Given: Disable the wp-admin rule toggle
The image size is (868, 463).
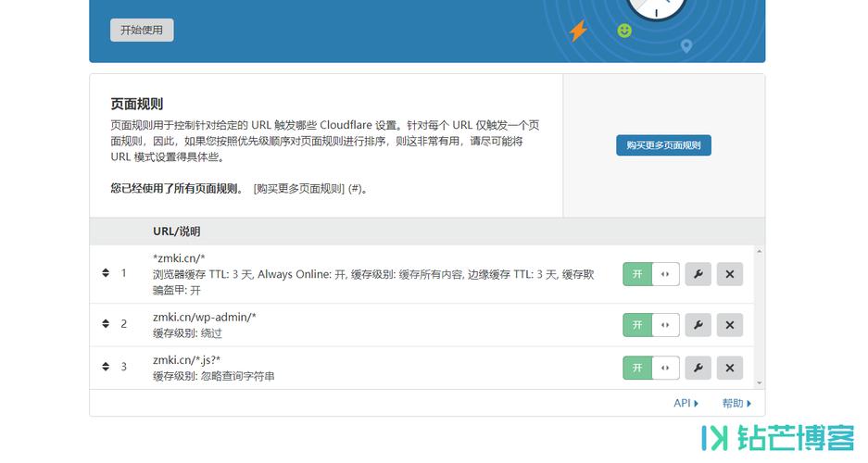Looking at the screenshot, I should click(x=651, y=325).
